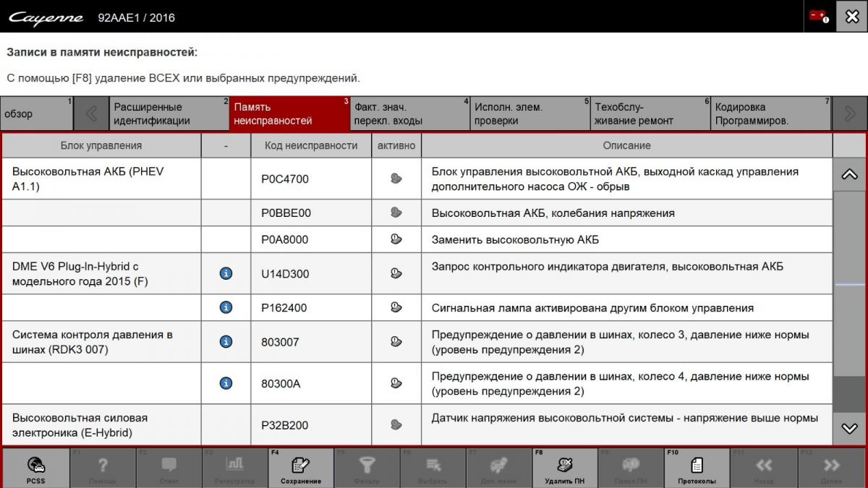Image resolution: width=868 pixels, height=488 pixels.
Task: Sort by the Код неисправности column header
Action: coord(311,145)
